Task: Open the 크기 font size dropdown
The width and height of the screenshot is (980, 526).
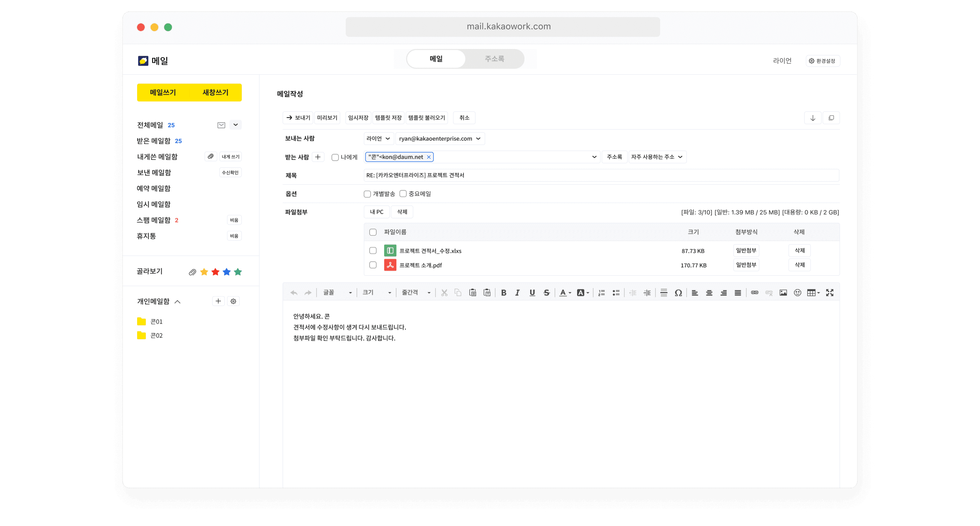Action: 377,293
